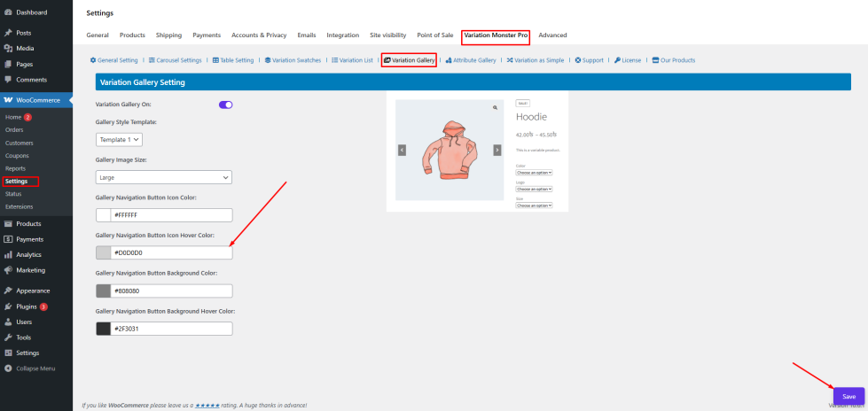Open Variation Gallery sub-tab
The width and height of the screenshot is (868, 411).
tap(409, 60)
